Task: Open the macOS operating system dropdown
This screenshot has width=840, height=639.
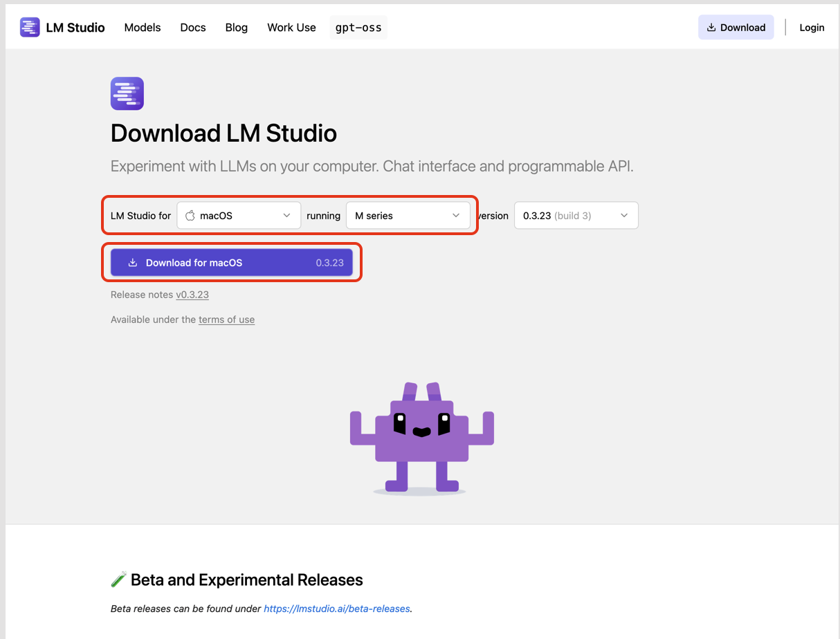Action: click(x=239, y=216)
